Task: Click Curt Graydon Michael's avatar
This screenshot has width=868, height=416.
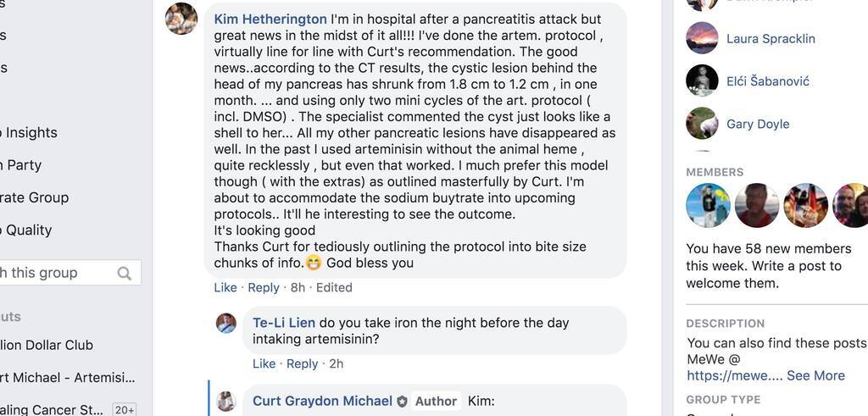Action: [226, 401]
